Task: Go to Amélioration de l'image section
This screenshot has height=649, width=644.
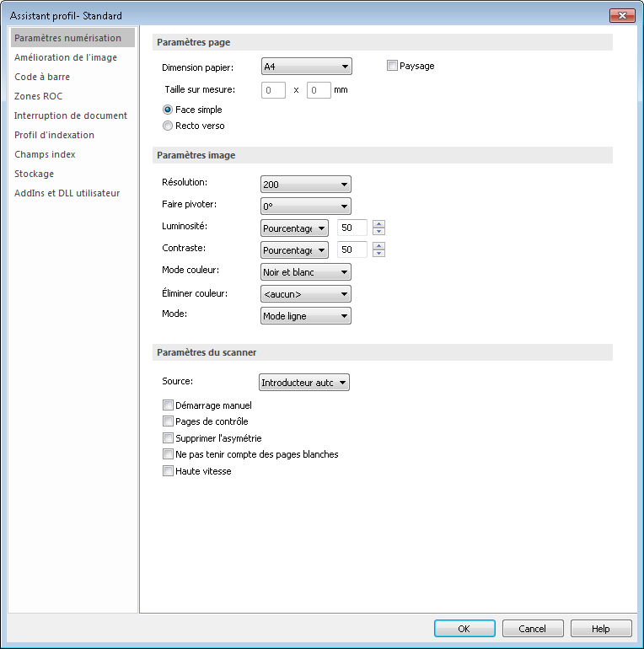Action: (66, 57)
